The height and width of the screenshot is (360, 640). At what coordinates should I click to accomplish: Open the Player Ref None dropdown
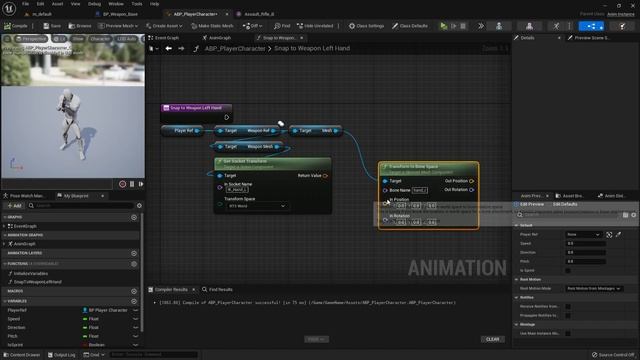583,235
